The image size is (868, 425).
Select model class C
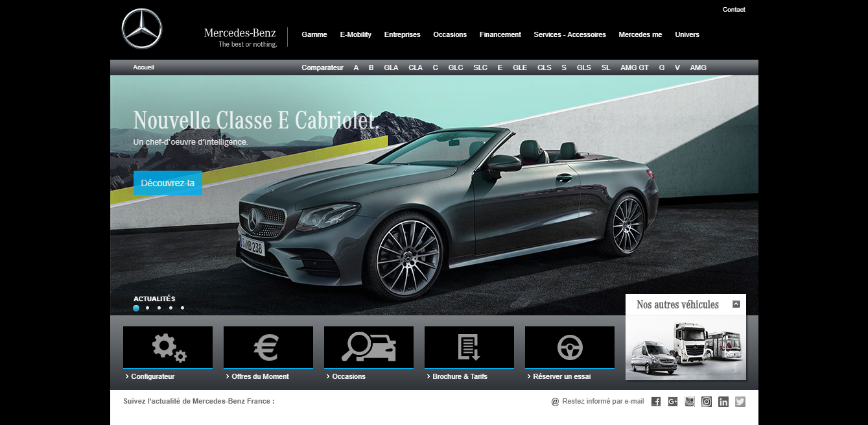pyautogui.click(x=436, y=67)
